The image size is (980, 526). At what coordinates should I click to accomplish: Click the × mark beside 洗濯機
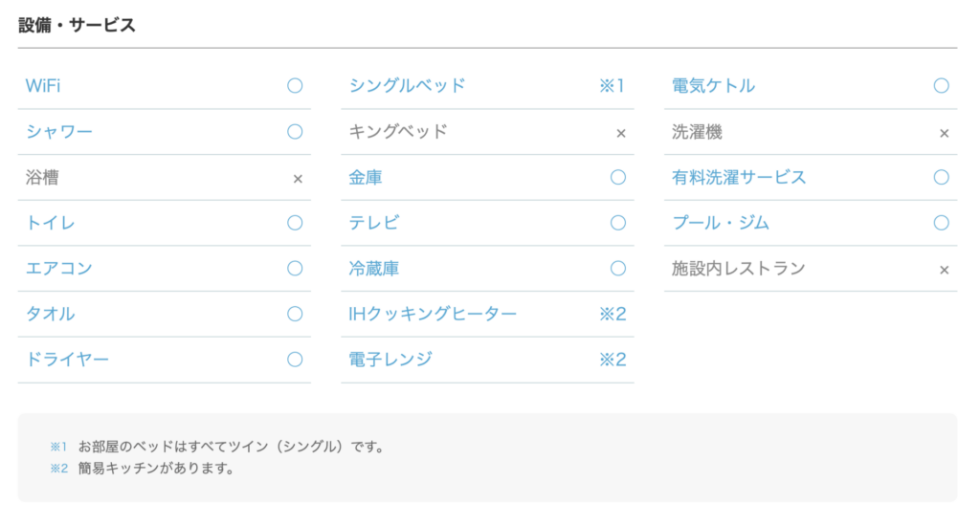click(x=945, y=133)
